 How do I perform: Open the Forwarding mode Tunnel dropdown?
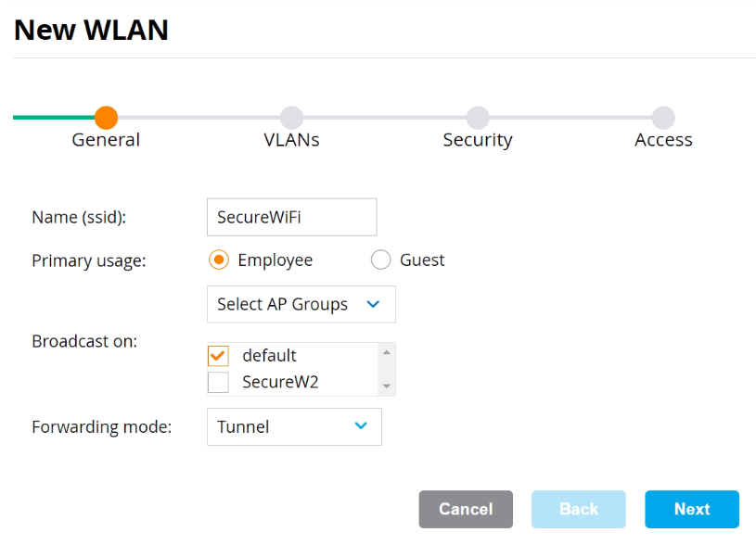tap(293, 426)
